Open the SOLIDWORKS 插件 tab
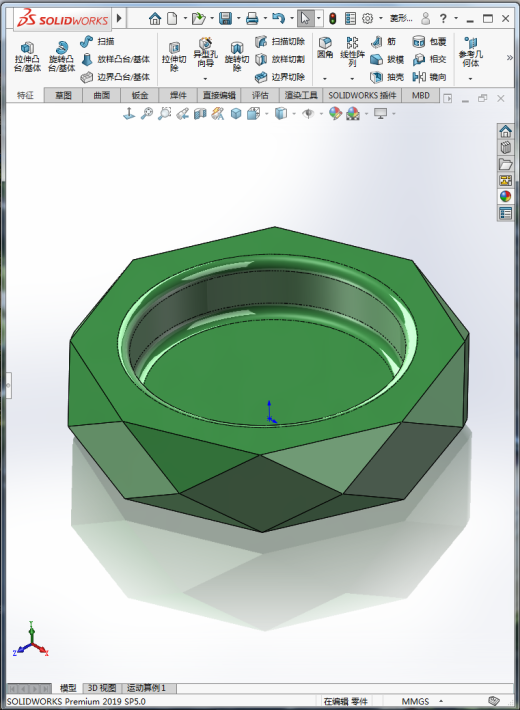The image size is (520, 710). 362,96
